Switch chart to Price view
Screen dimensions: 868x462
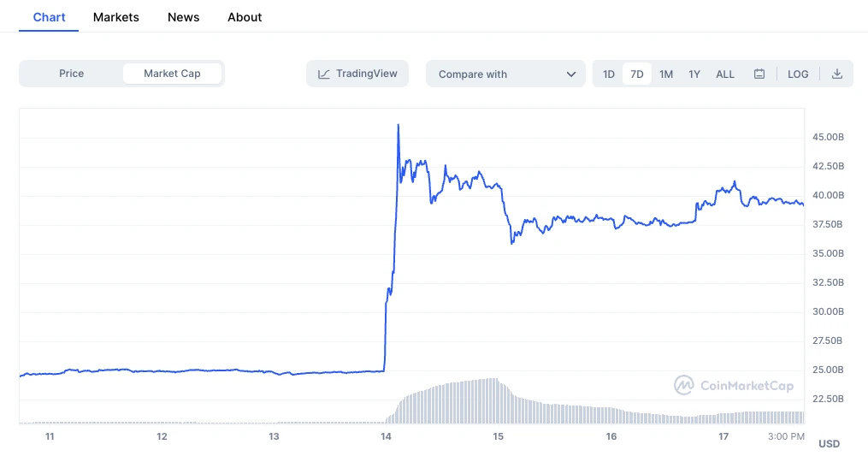tap(72, 74)
